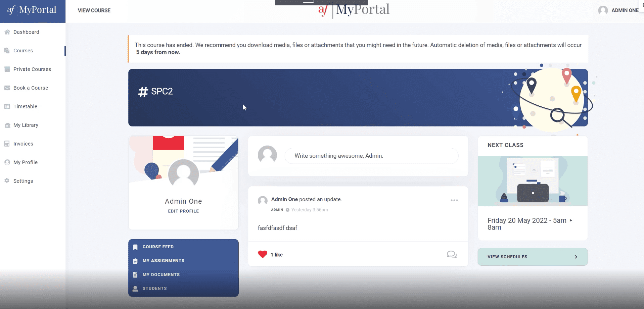Click the Settings gear icon
The width and height of the screenshot is (644, 309).
7,181
